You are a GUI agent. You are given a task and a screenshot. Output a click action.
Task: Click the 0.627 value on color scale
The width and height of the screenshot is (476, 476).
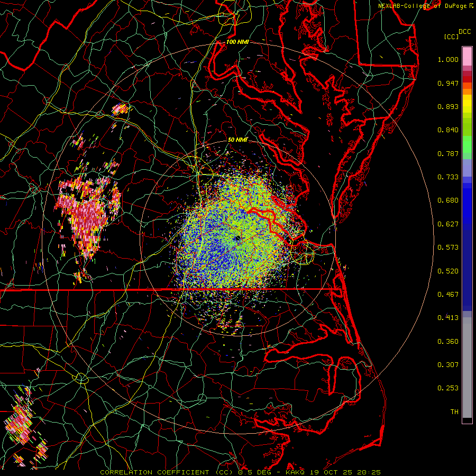click(448, 224)
